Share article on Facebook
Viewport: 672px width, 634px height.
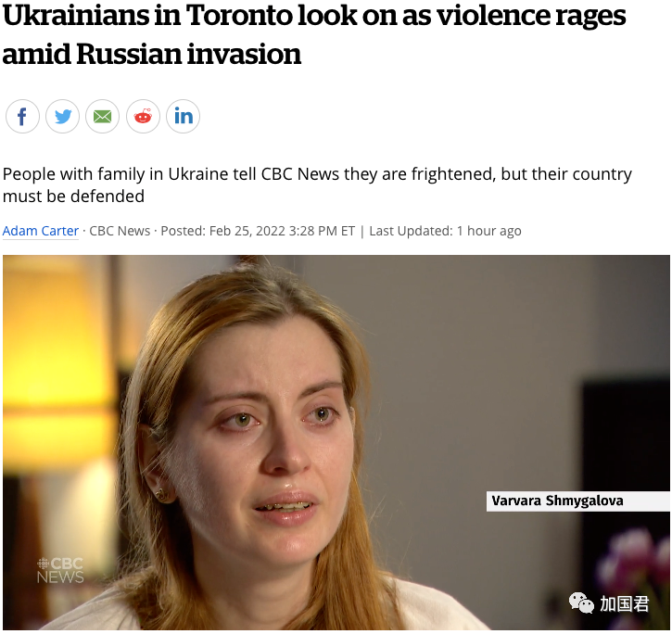[x=22, y=116]
